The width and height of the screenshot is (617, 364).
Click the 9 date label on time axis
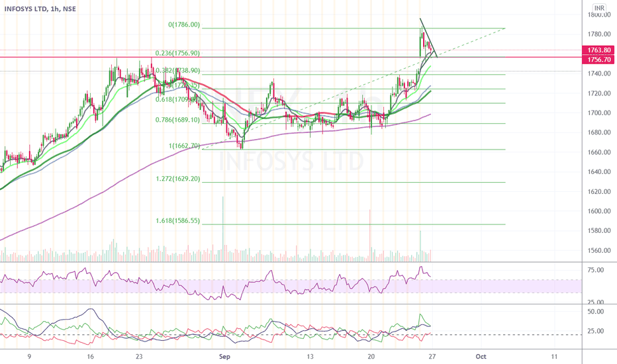point(29,357)
